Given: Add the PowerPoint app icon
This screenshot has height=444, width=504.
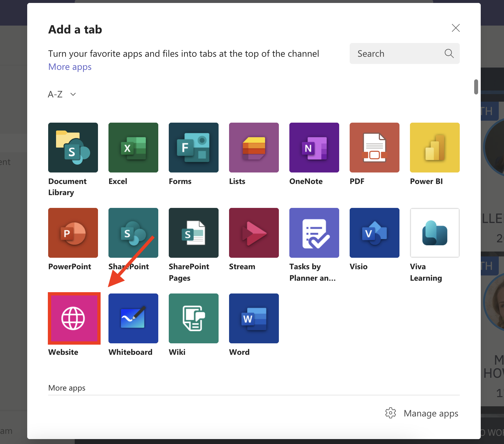Looking at the screenshot, I should coord(73,233).
